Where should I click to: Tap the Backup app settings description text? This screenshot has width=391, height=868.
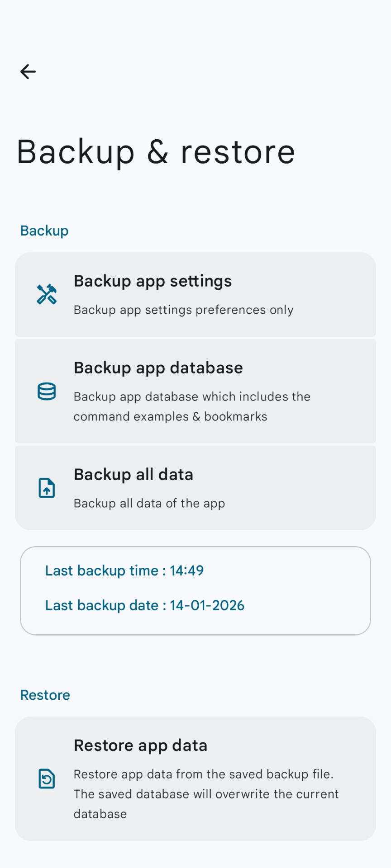[183, 310]
